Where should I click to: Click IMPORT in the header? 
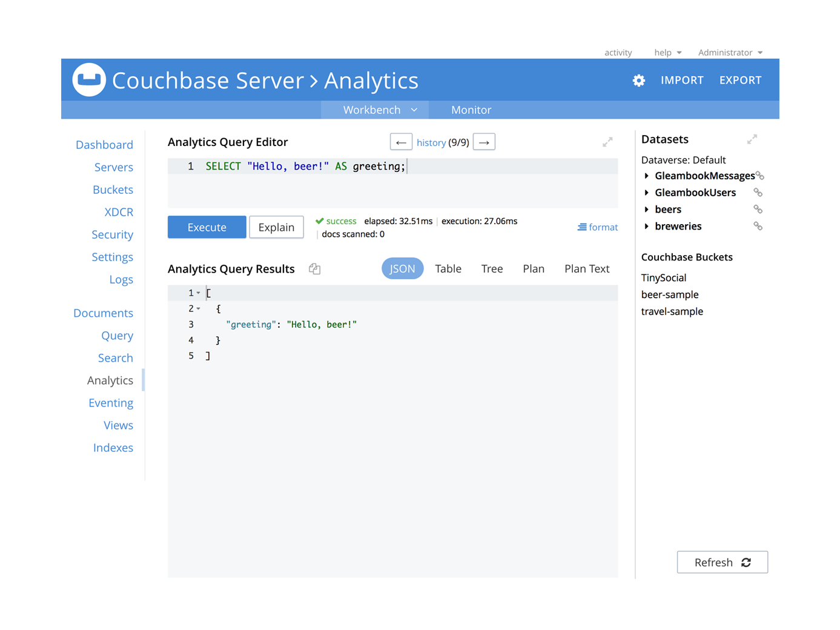click(682, 80)
